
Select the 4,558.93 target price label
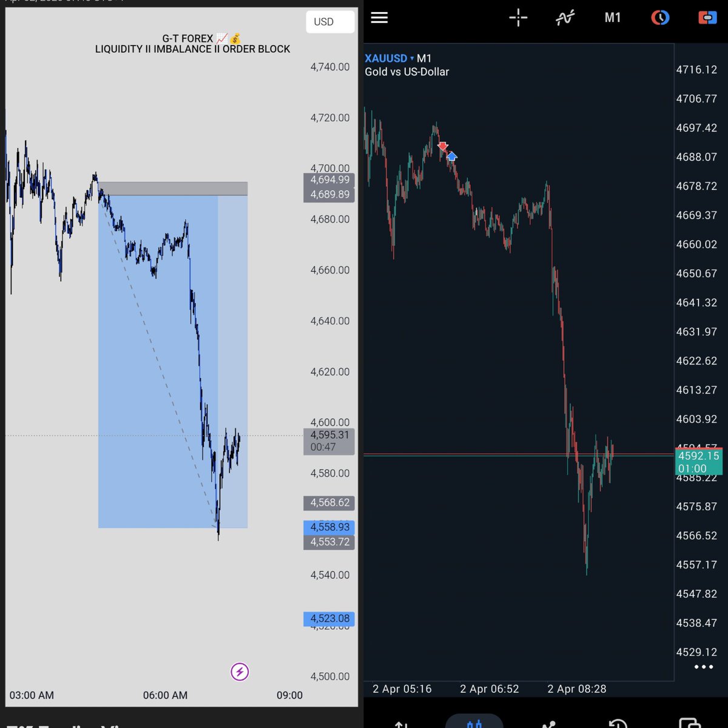pyautogui.click(x=329, y=527)
